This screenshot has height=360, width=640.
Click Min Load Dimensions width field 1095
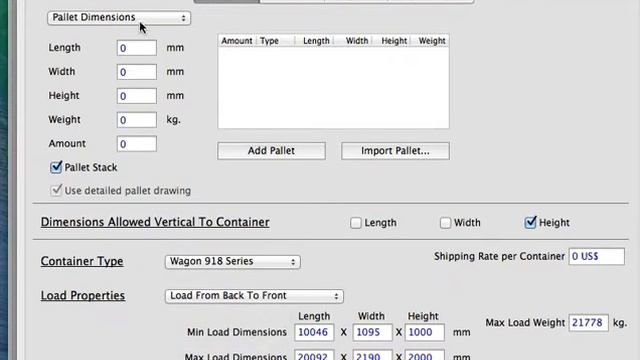pos(372,332)
